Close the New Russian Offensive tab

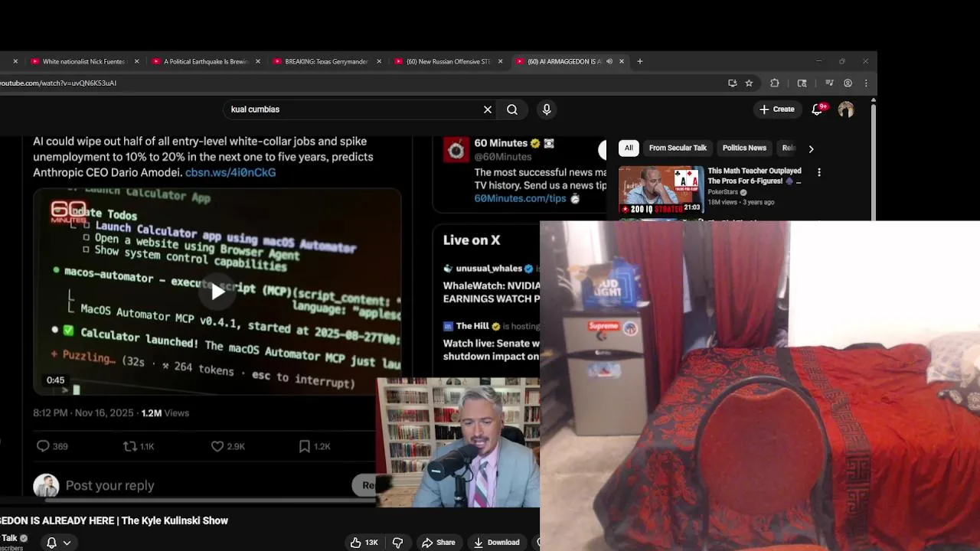pyautogui.click(x=500, y=61)
